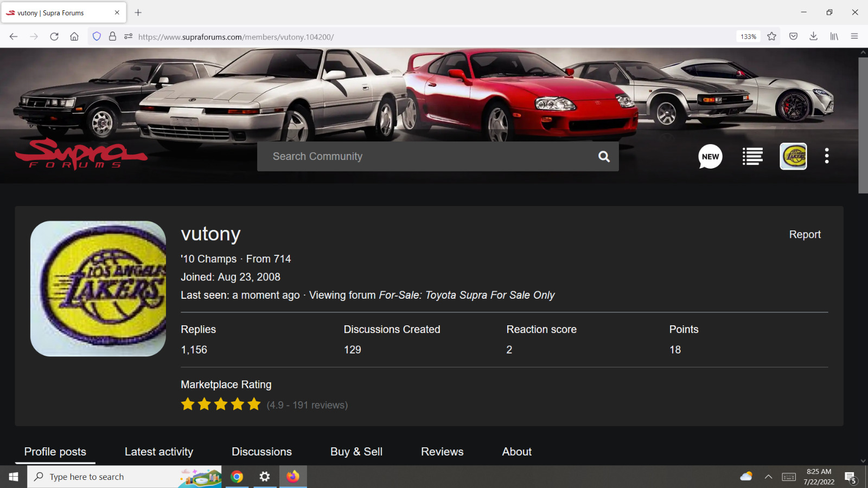
Task: Show hidden system tray icons
Action: (x=768, y=477)
